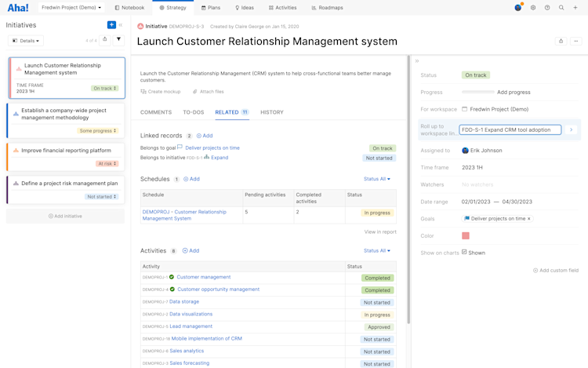Open the Fredwin Project (Demo) workspace dropdown
588x368 pixels.
(x=71, y=8)
